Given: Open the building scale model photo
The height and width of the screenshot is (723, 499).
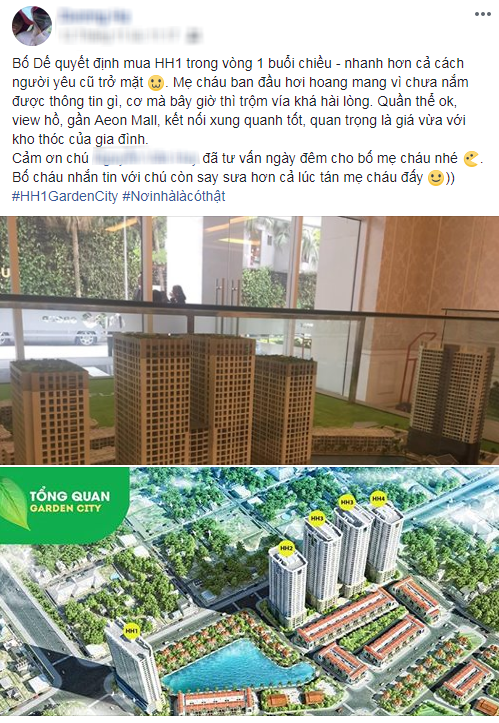Looking at the screenshot, I should (250, 340).
